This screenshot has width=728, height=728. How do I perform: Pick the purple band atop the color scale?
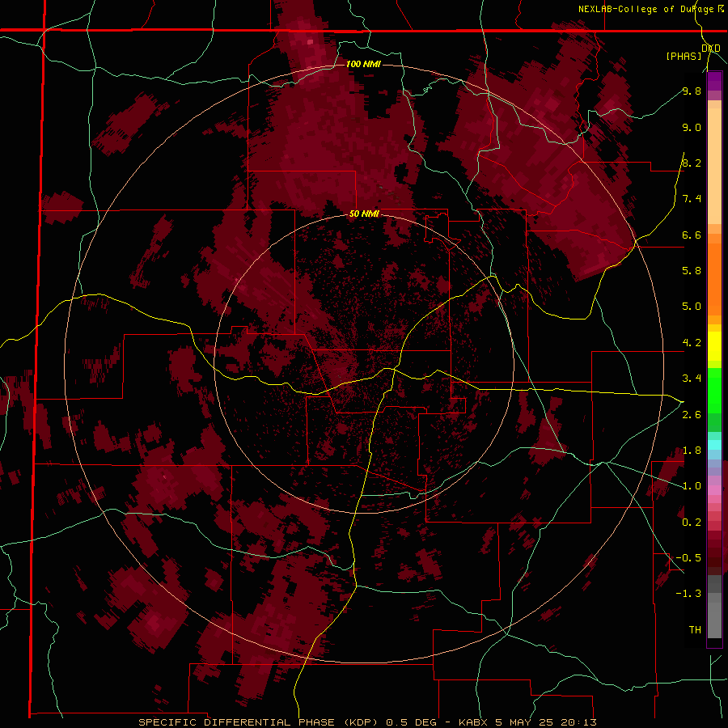[x=714, y=81]
